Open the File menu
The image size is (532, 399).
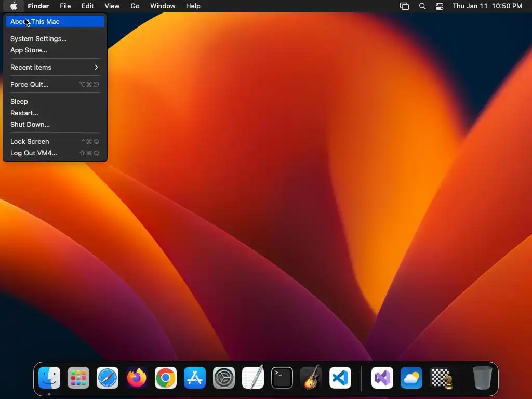click(x=65, y=6)
